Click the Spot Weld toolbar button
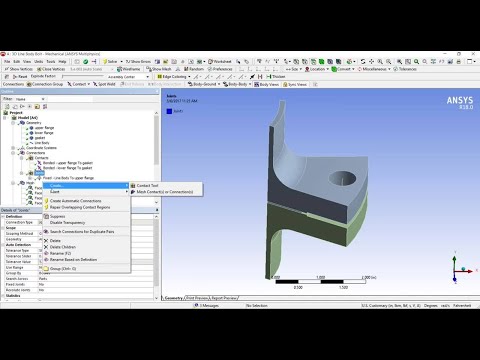The height and width of the screenshot is (360, 480). point(104,84)
